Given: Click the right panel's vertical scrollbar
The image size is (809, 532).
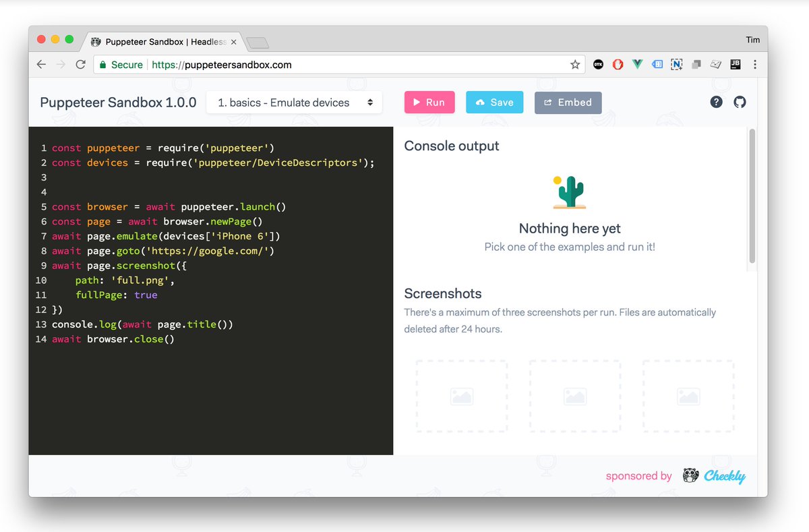Looking at the screenshot, I should (752, 196).
